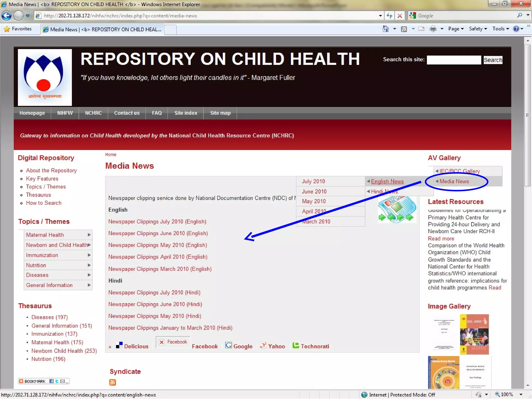Viewport: 532px width, 399px height.
Task: Open address bar history dropdown arrow
Action: pyautogui.click(x=380, y=16)
